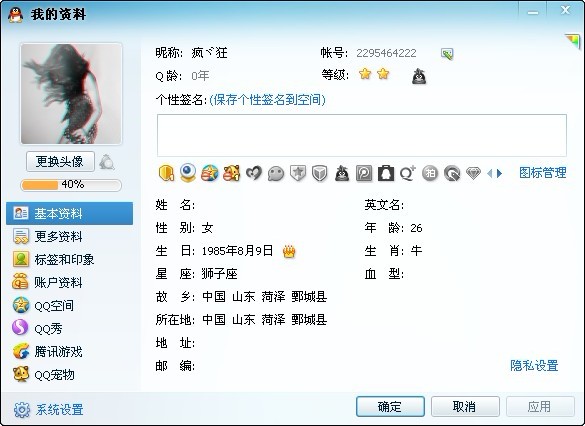Click the penguin icon next to level stars
The image size is (585, 426).
click(419, 76)
